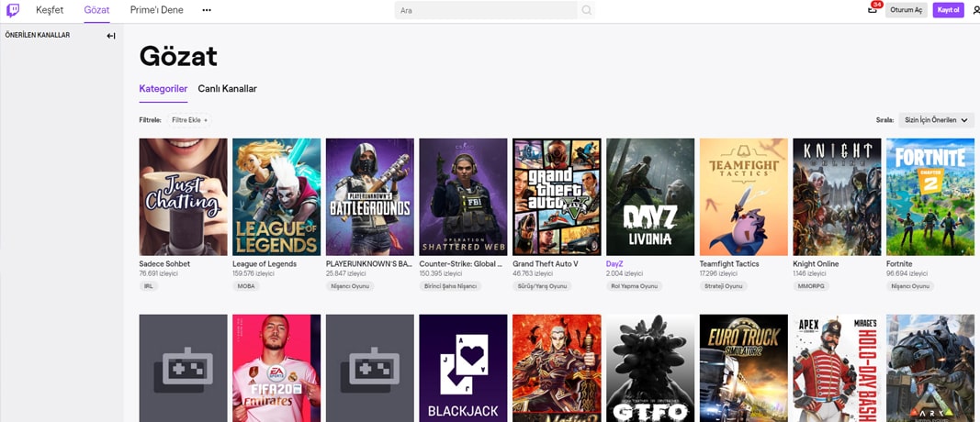The image size is (980, 422).
Task: Select the Birinci Şahıs Nişancı tag
Action: click(x=450, y=286)
